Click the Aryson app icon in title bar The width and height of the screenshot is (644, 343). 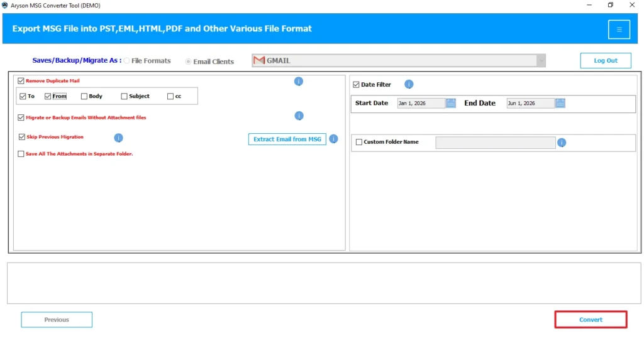[4, 5]
